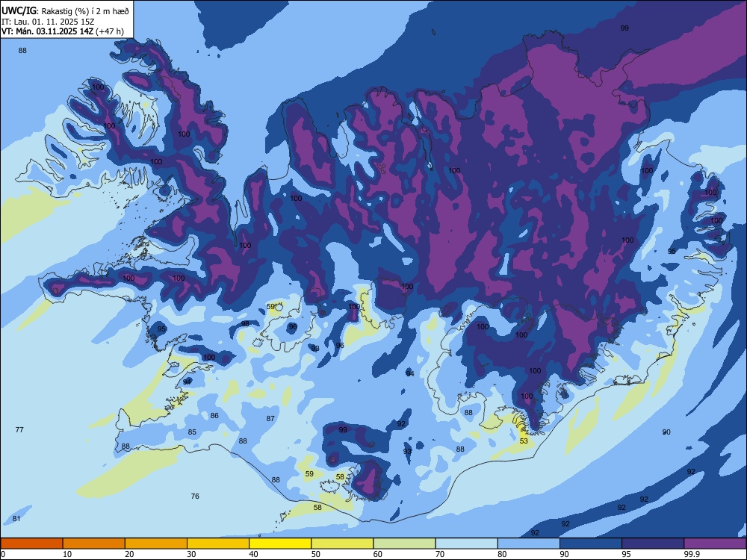Click the 10–20 orange legend swatch
The height and width of the screenshot is (560, 747).
pyautogui.click(x=94, y=544)
